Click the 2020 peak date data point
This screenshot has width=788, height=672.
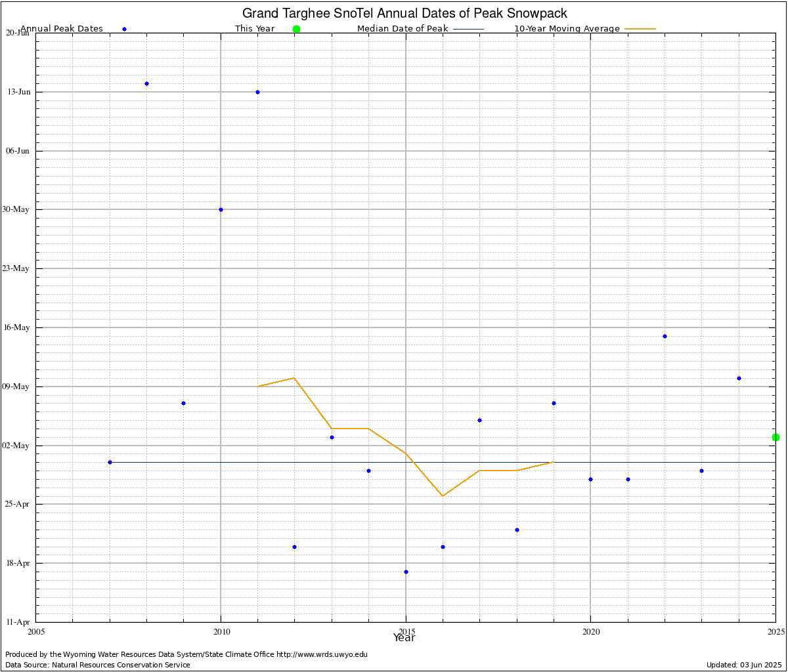[x=590, y=479]
